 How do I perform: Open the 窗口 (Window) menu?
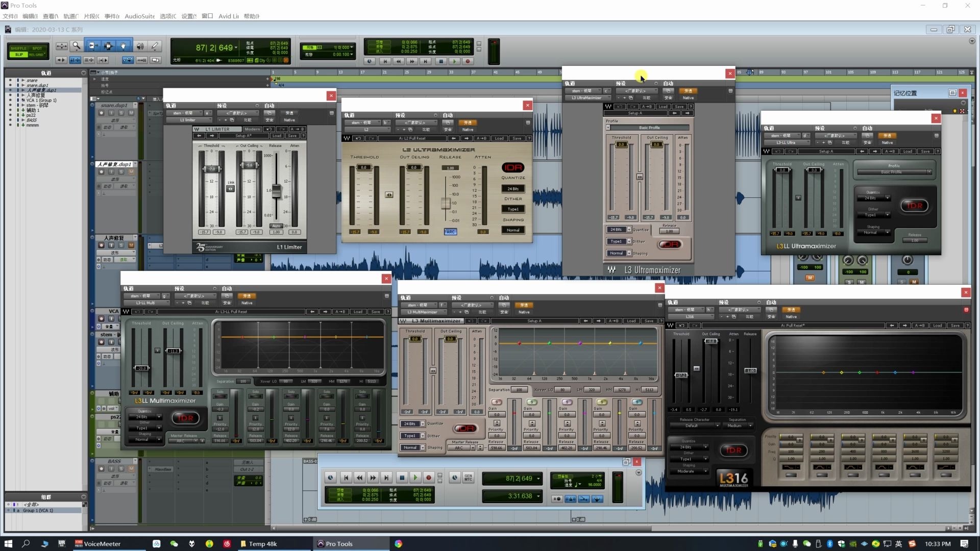point(207,16)
